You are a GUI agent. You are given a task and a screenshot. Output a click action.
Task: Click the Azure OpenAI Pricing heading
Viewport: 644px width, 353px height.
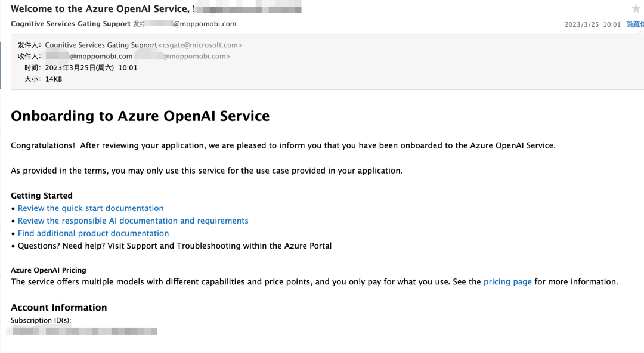[x=48, y=270]
